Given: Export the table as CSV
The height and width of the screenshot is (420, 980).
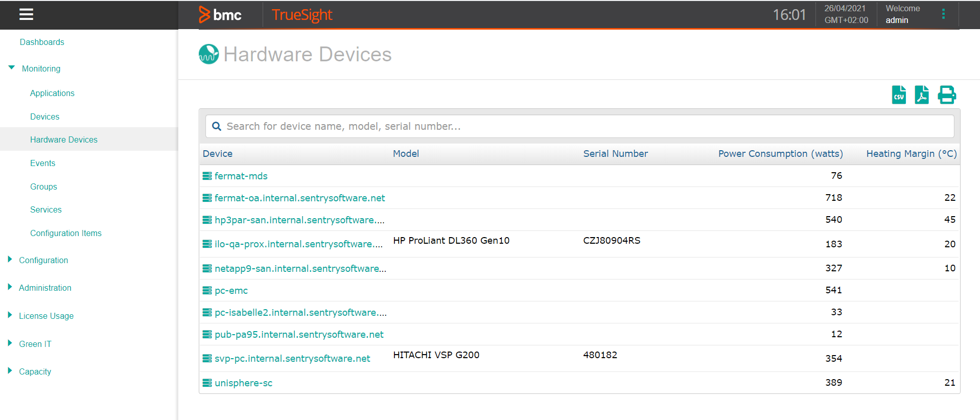Looking at the screenshot, I should click(899, 95).
